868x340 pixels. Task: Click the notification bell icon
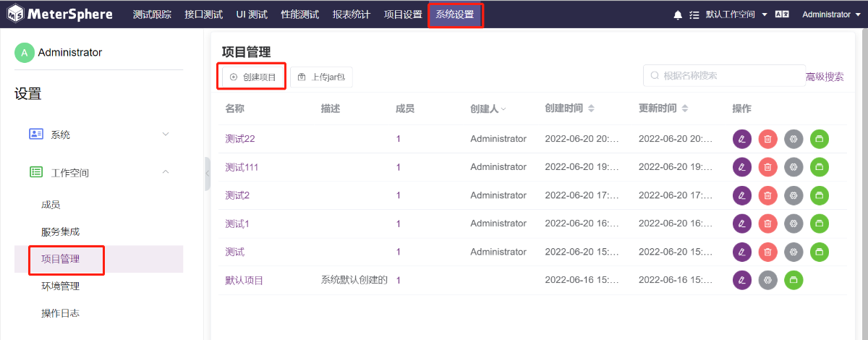point(678,14)
